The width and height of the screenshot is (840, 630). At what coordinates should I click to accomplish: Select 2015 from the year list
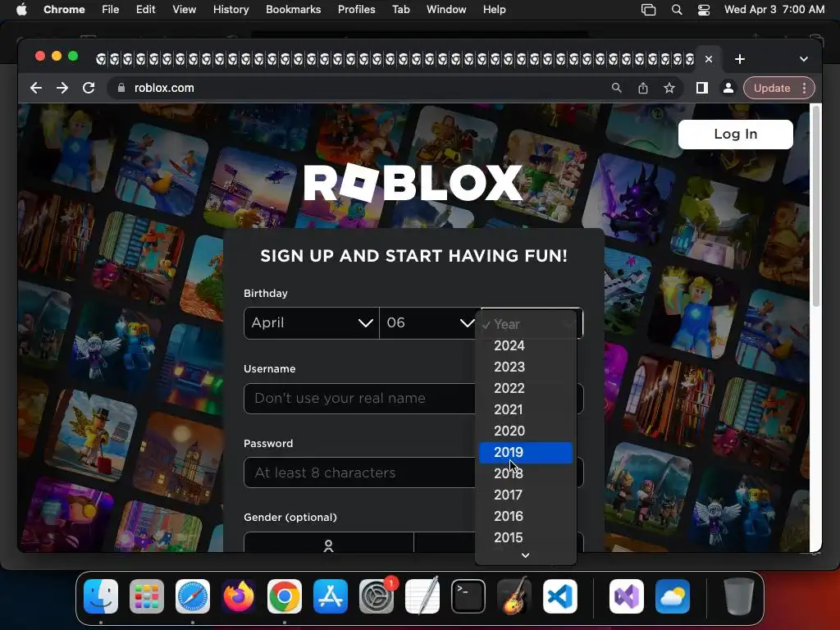point(526,538)
